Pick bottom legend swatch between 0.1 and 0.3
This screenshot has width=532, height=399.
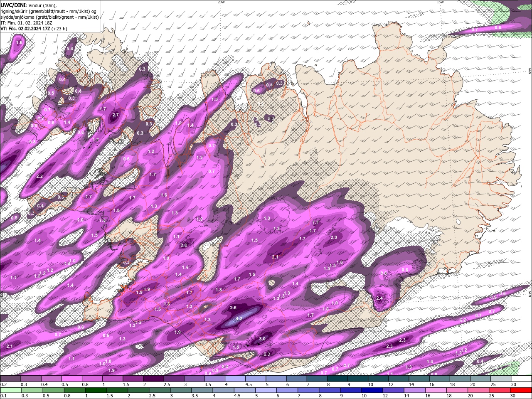(10, 390)
